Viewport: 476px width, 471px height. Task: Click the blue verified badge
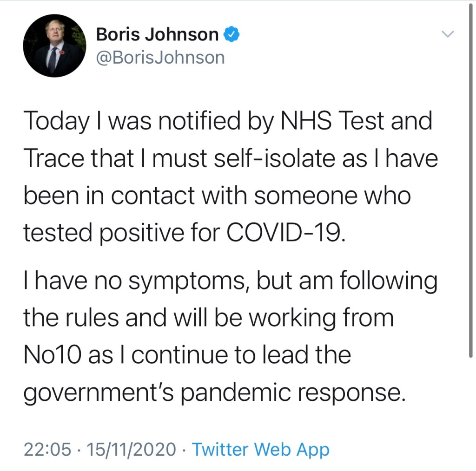(232, 34)
